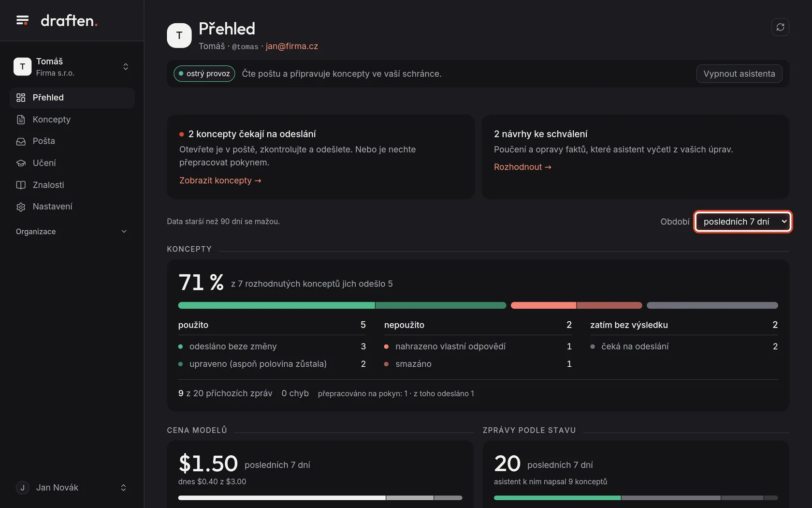
Task: Click the 'smazáno' row
Action: pyautogui.click(x=478, y=364)
